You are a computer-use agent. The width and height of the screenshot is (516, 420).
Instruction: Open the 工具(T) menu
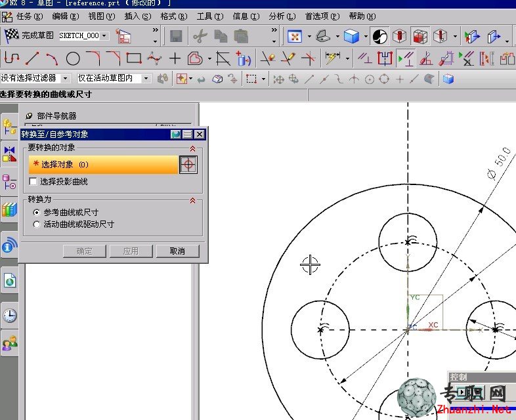[210, 16]
